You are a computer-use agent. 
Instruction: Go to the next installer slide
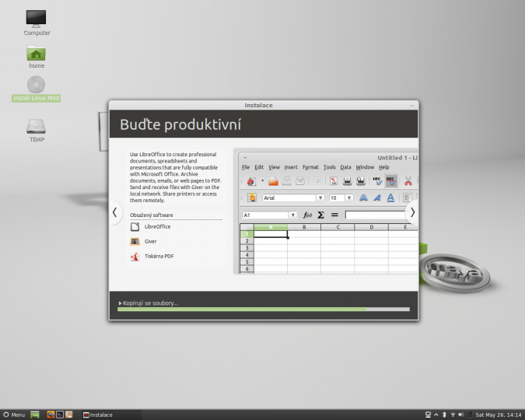pos(412,212)
